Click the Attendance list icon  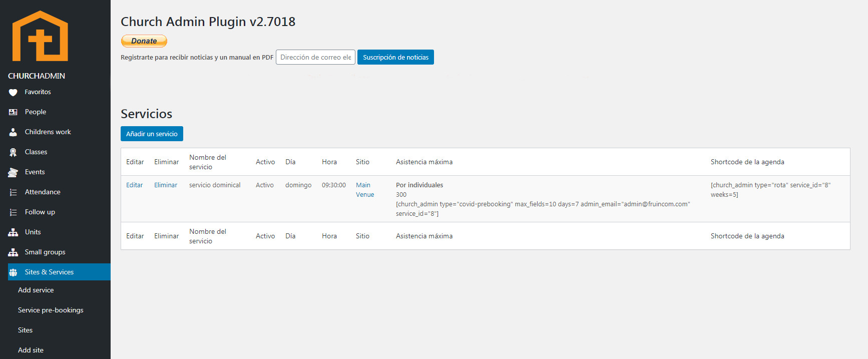click(13, 192)
